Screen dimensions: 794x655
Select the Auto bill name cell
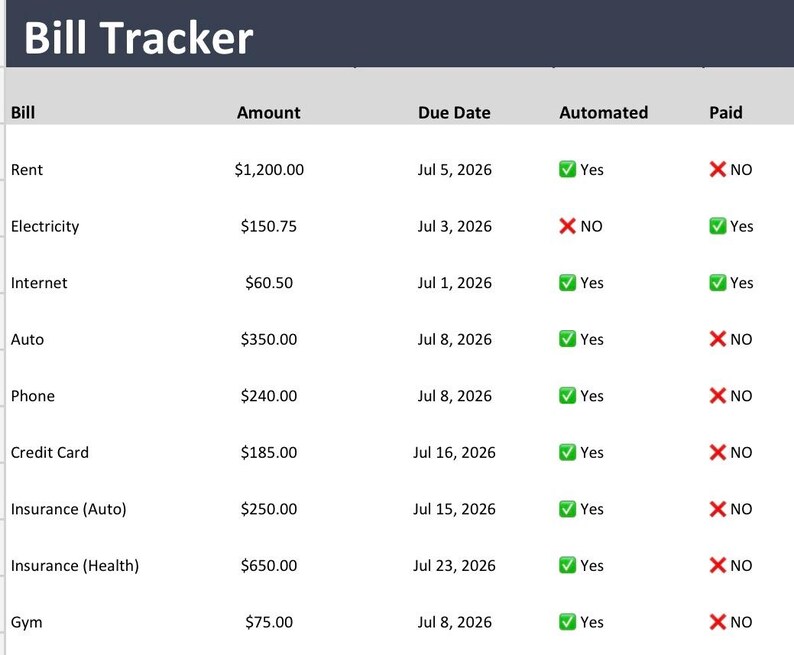pyautogui.click(x=27, y=339)
